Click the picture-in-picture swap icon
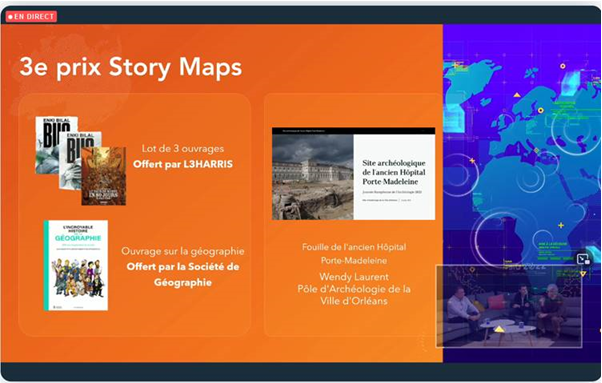Viewport: 602px width, 383px height. coord(583,259)
